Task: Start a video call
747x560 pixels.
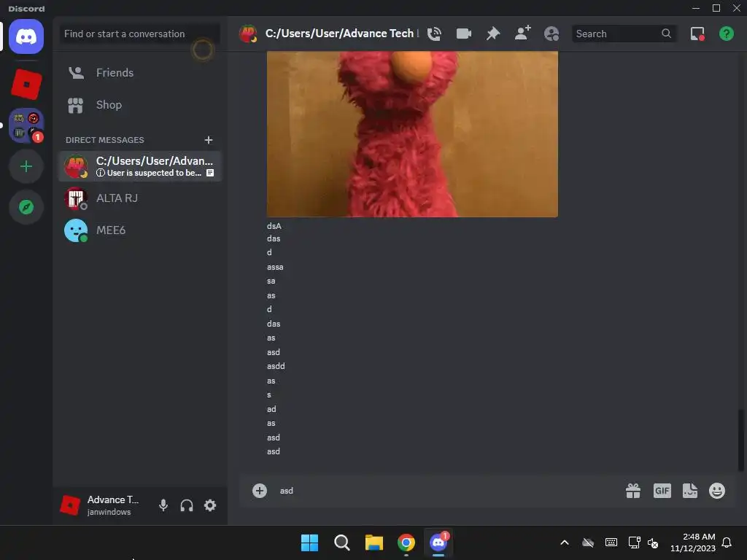Action: [x=463, y=34]
